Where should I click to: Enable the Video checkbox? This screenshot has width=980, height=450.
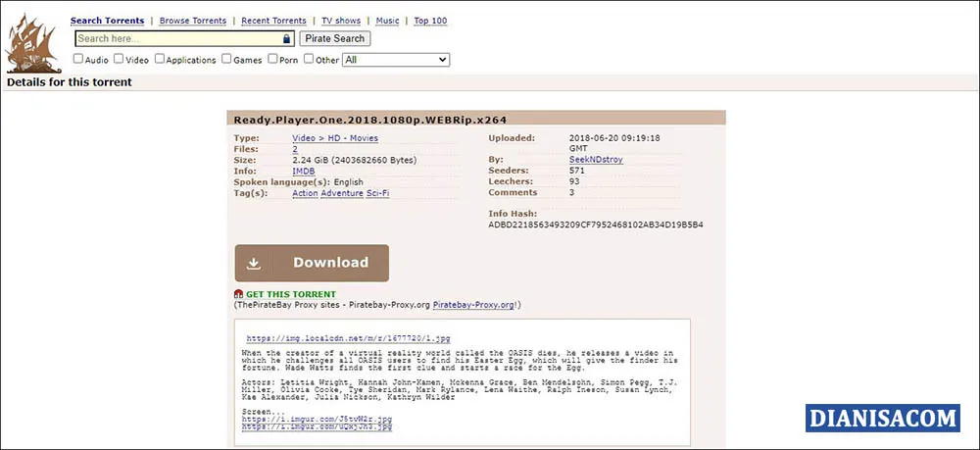coord(119,59)
